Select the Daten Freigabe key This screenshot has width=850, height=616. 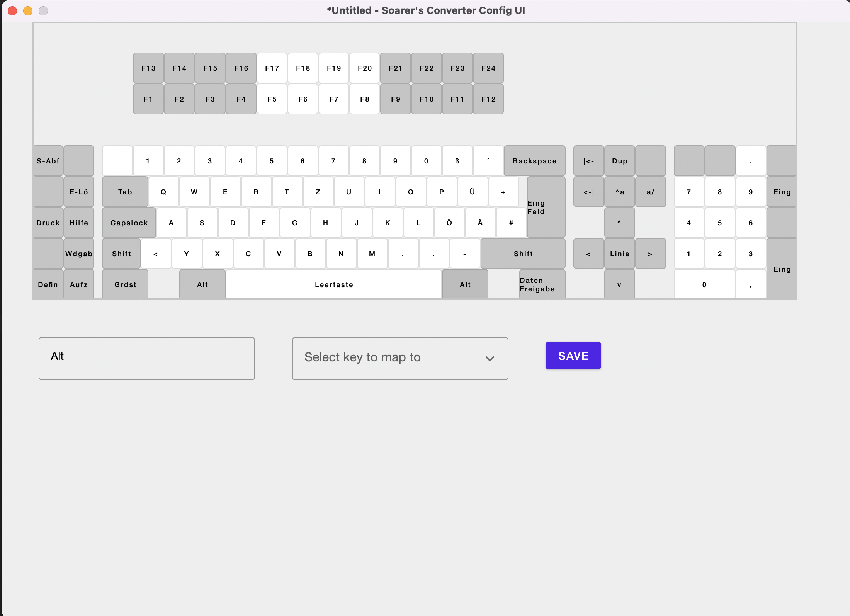click(x=542, y=285)
